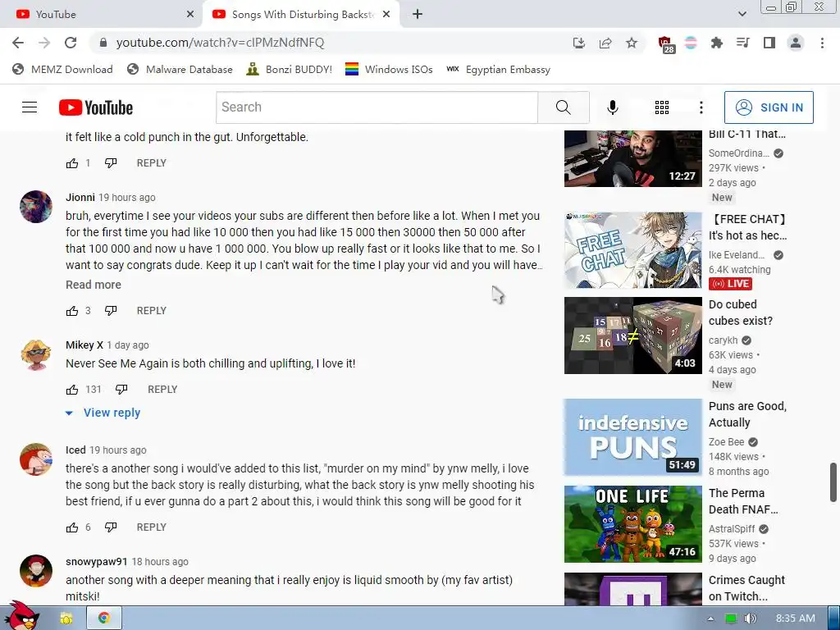Screen dimensions: 840x630
Task: Show hidden system tray icons
Action: 710,619
